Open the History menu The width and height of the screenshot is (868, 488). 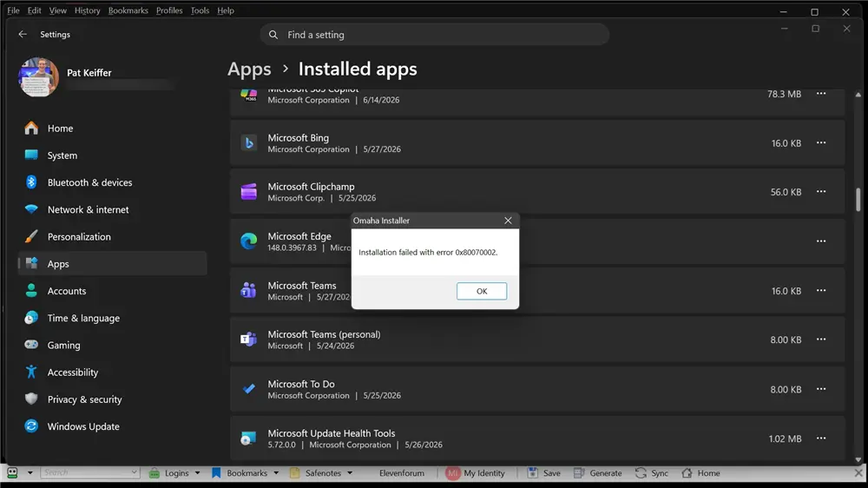[x=88, y=10]
